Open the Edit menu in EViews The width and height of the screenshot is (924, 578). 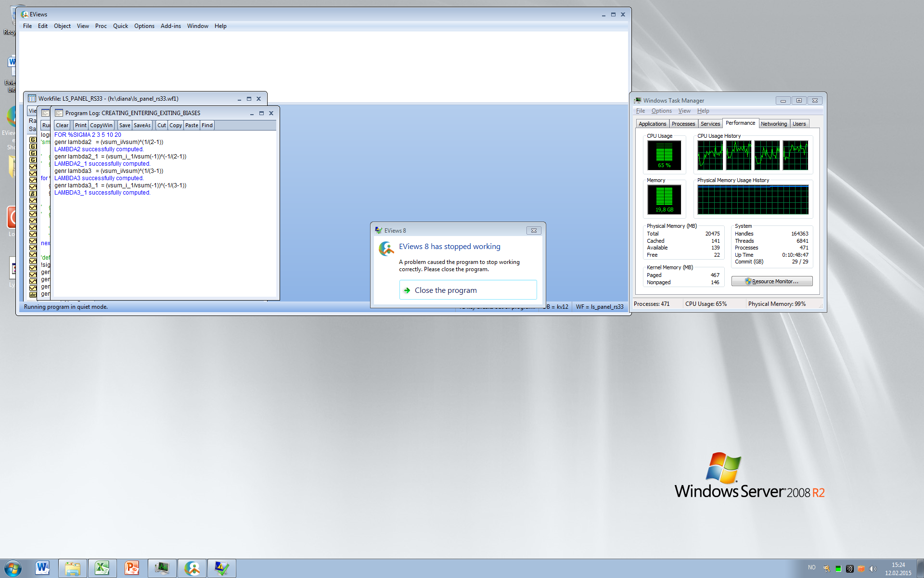click(43, 26)
